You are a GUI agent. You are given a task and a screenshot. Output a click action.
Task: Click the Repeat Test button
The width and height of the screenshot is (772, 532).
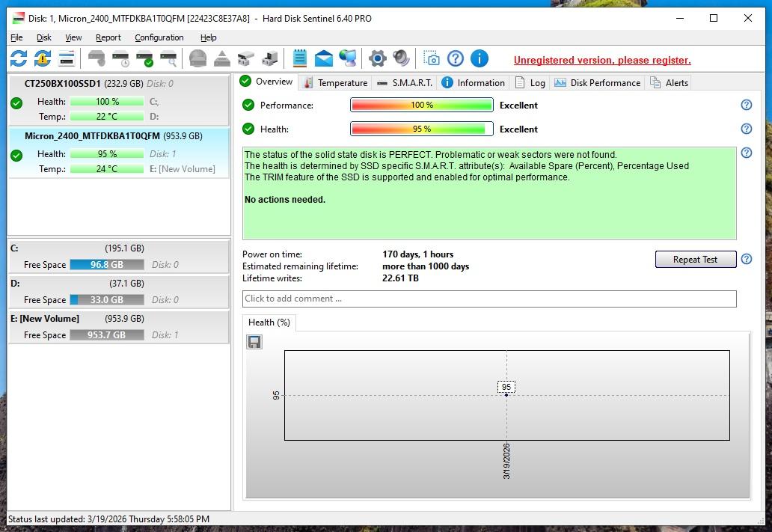point(695,259)
